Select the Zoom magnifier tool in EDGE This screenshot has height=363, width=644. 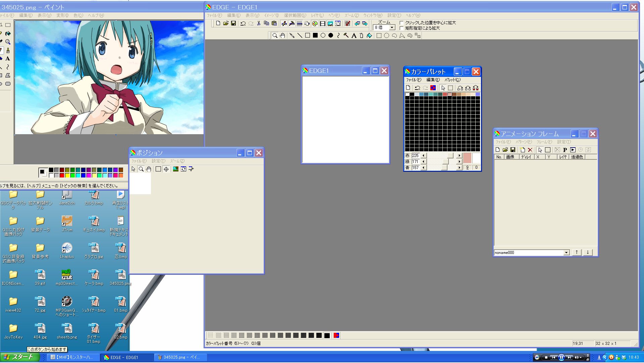pos(275,35)
